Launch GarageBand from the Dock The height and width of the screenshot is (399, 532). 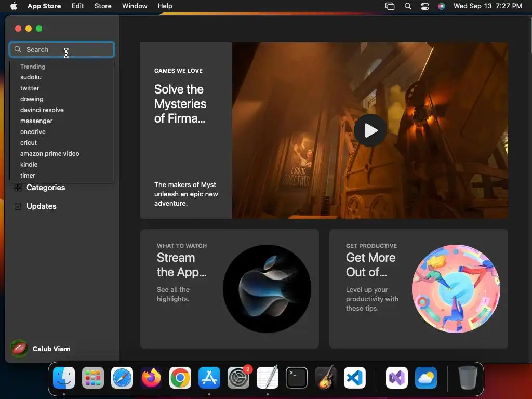326,378
